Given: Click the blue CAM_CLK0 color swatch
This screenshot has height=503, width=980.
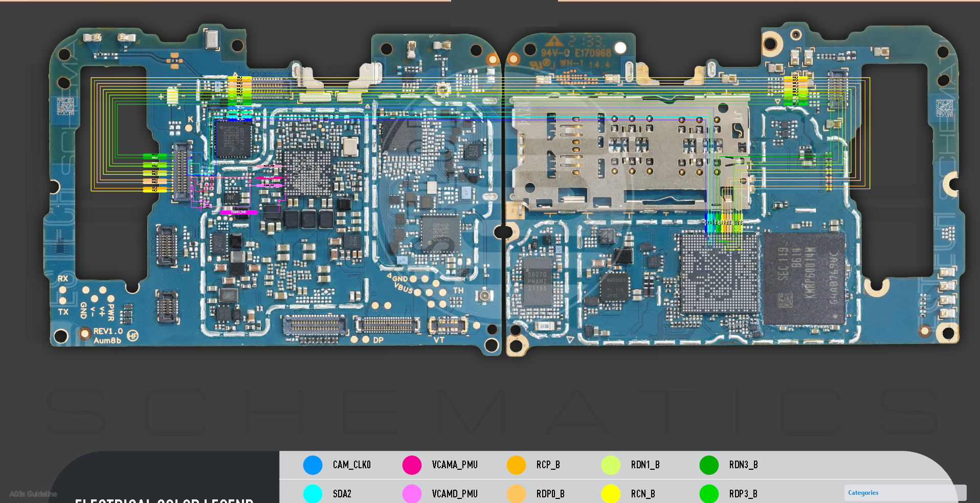Looking at the screenshot, I should tap(313, 465).
